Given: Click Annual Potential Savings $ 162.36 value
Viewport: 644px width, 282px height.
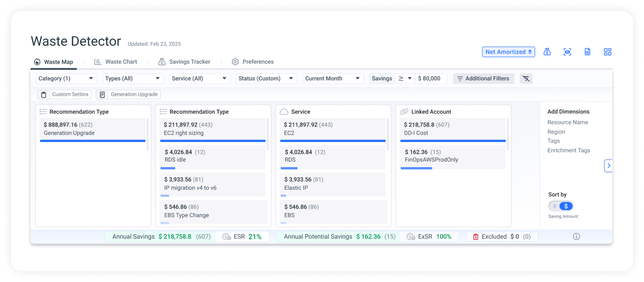Looking at the screenshot, I should [x=369, y=236].
